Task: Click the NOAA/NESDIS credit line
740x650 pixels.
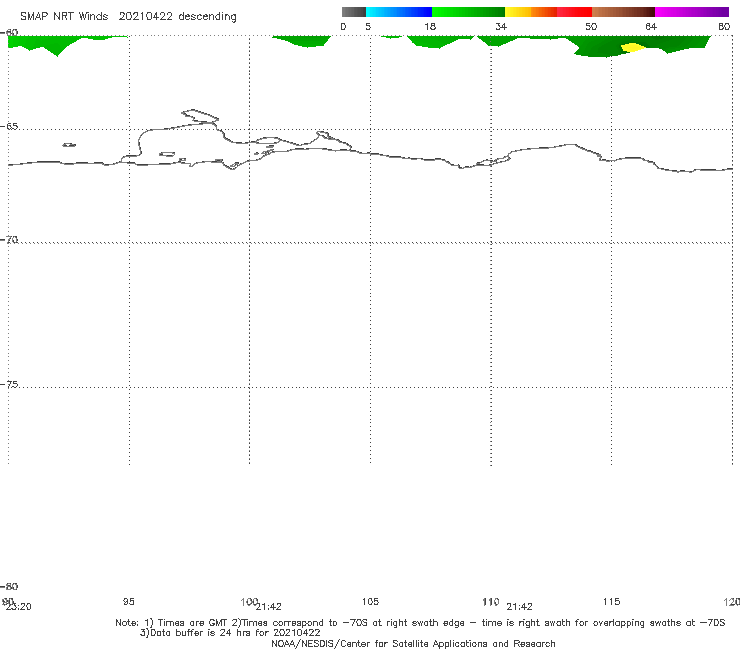Action: (413, 643)
